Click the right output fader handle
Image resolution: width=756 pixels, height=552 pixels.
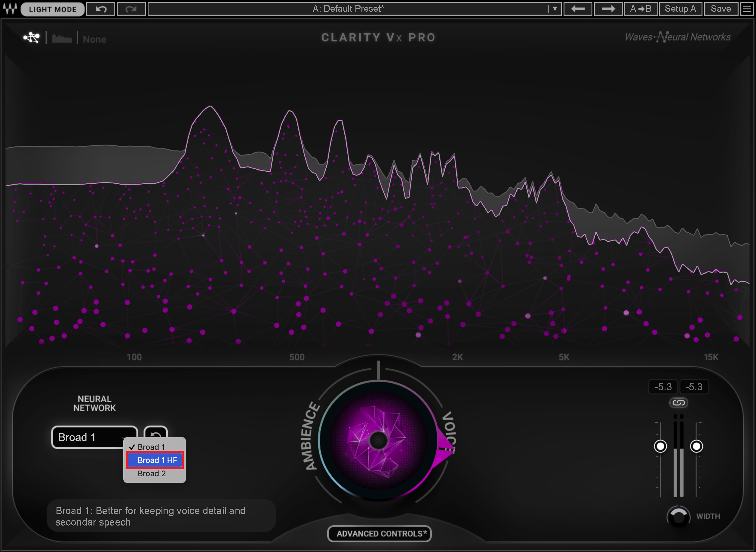pyautogui.click(x=696, y=446)
